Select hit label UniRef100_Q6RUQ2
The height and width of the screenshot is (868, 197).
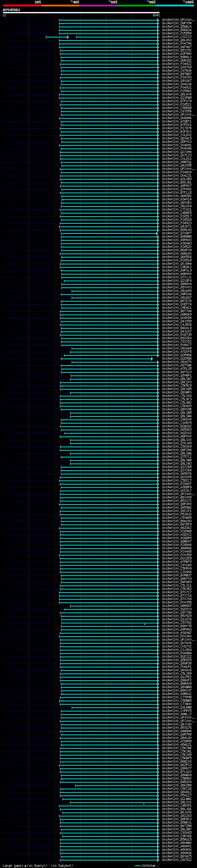[176, 60]
